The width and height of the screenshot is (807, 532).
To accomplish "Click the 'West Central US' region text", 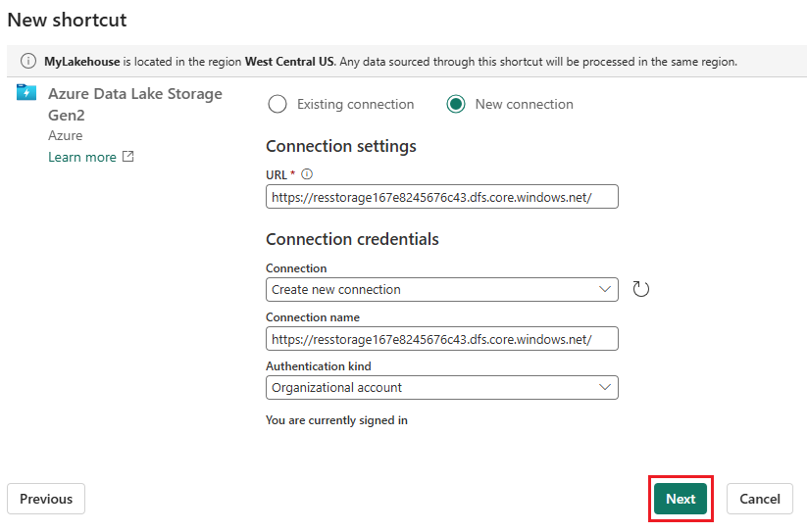I will [289, 62].
